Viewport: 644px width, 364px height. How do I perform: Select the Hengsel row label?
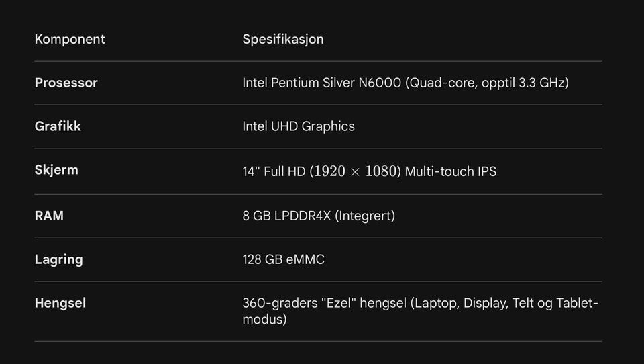(x=60, y=303)
